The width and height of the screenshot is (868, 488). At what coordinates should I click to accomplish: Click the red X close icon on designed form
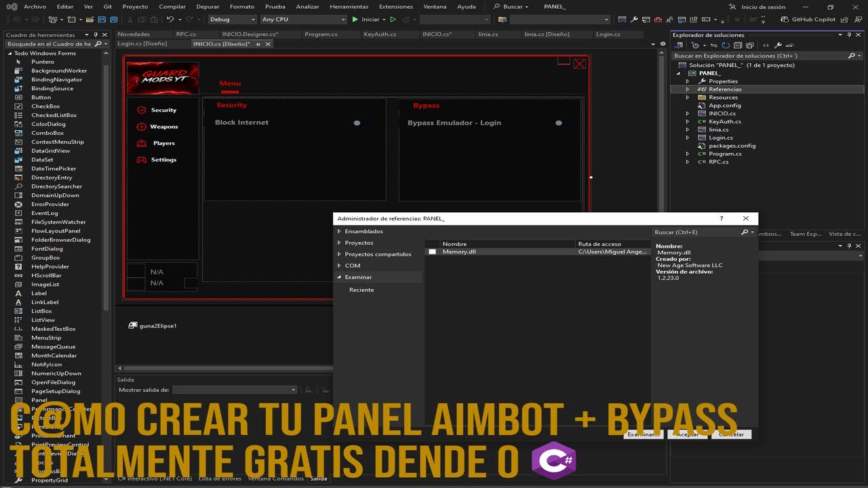(579, 64)
